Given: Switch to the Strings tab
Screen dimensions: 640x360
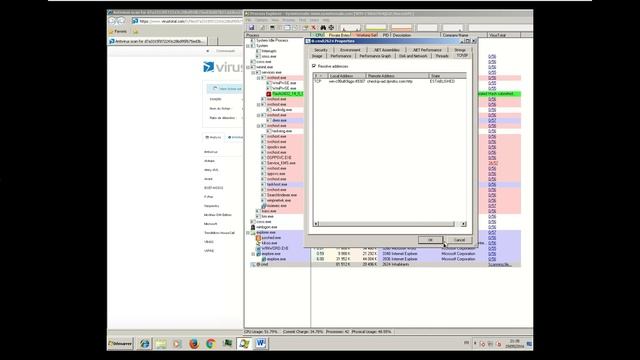Looking at the screenshot, I should click(460, 50).
